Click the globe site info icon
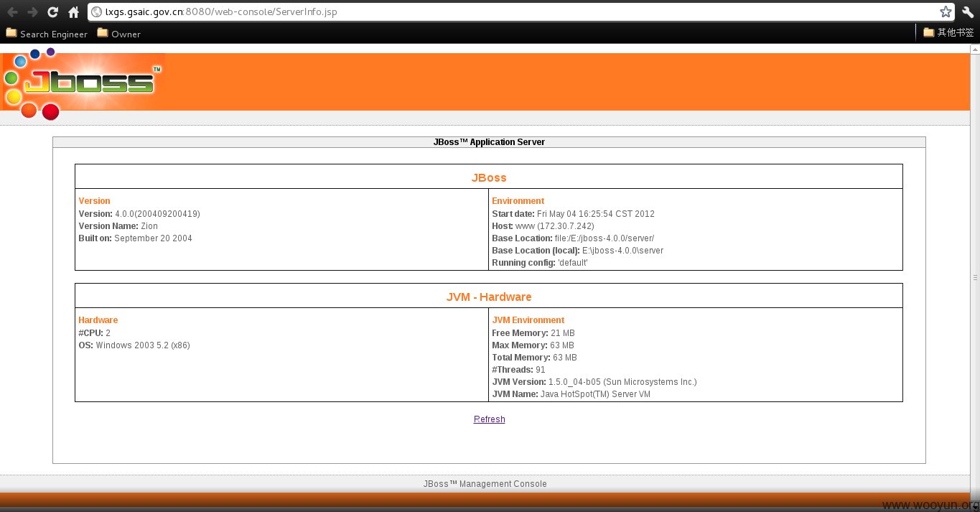This screenshot has width=980, height=512. point(97,11)
